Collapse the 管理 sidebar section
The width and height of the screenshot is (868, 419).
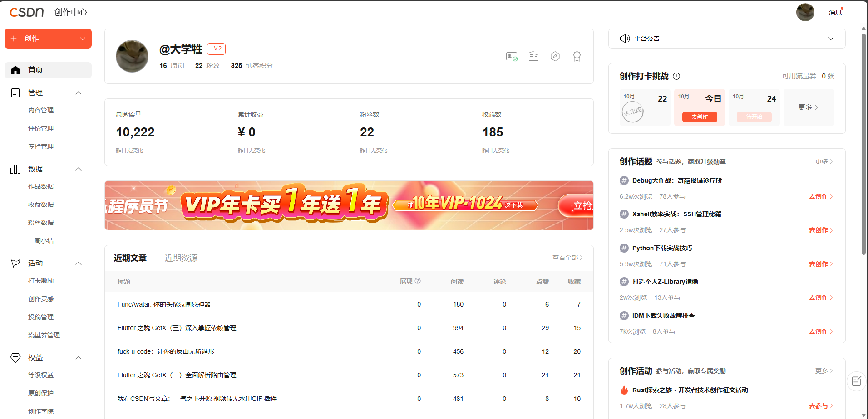[x=79, y=93]
